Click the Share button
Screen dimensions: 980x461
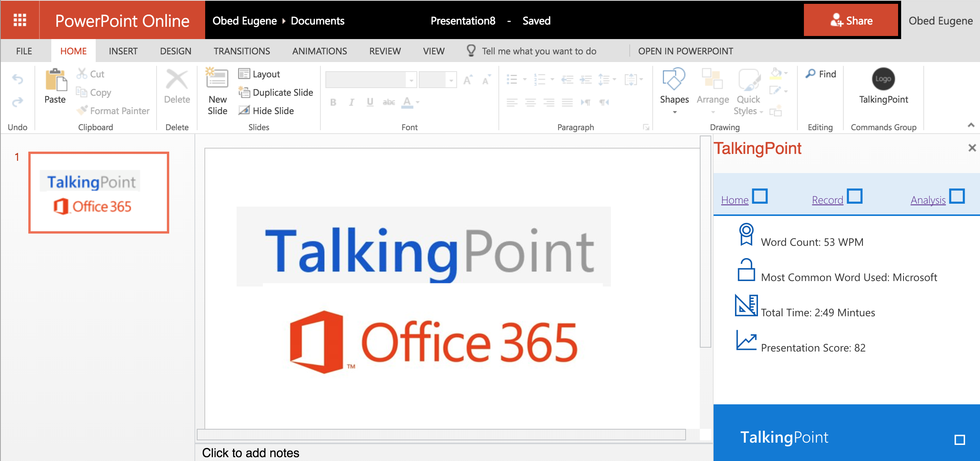[x=851, y=21]
